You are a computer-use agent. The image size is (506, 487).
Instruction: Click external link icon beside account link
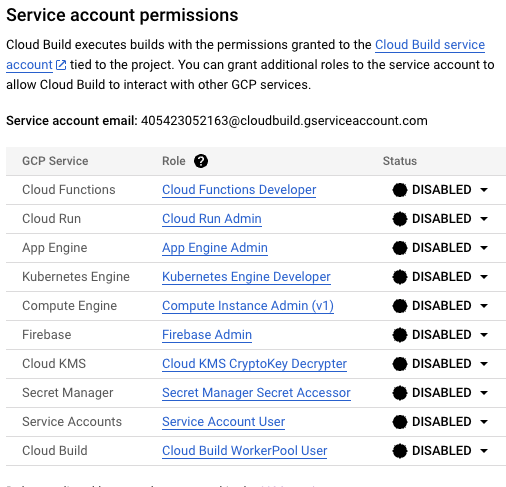pos(61,65)
